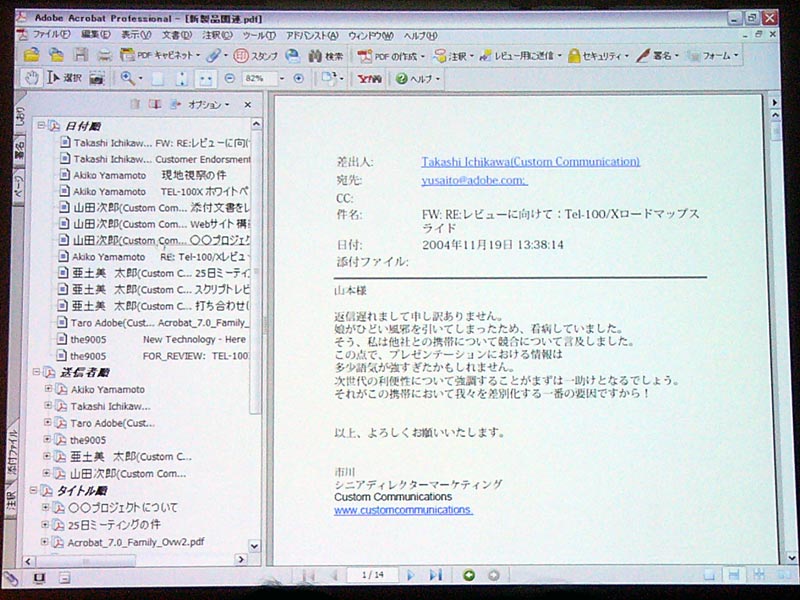Click the 検索 binoculars search icon
The height and width of the screenshot is (600, 800).
point(326,55)
